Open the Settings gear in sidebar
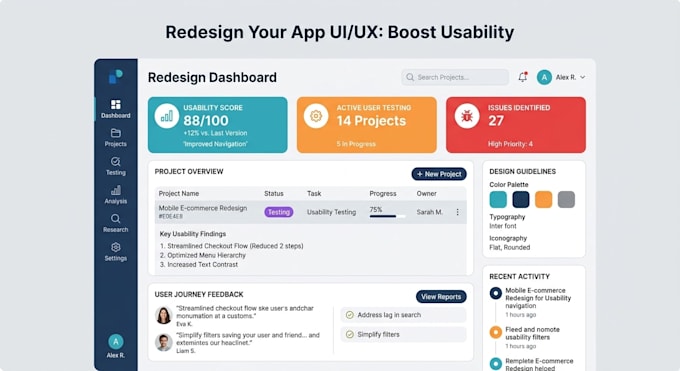Viewport: 680px width, 371px height. coord(115,247)
